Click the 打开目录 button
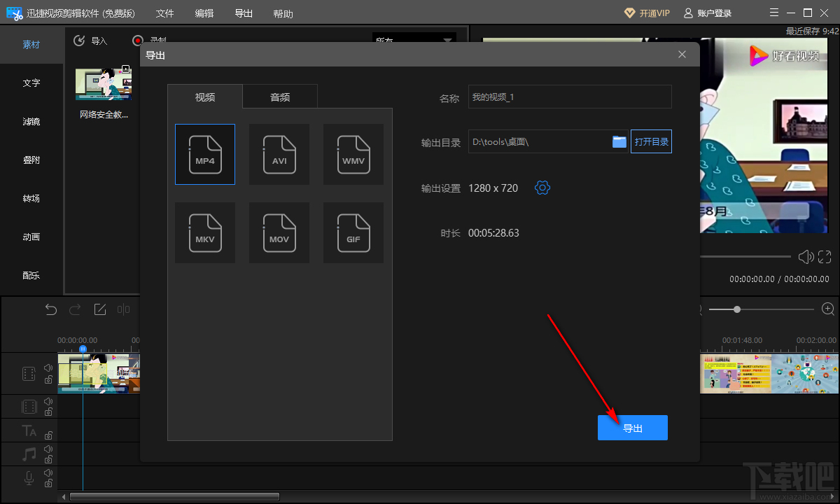The image size is (840, 504). pyautogui.click(x=651, y=141)
